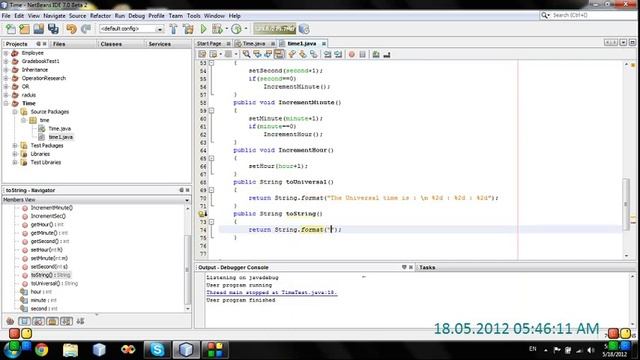Click inside the Search (Ctrl+I) field
This screenshot has height=360, width=640.
point(588,15)
